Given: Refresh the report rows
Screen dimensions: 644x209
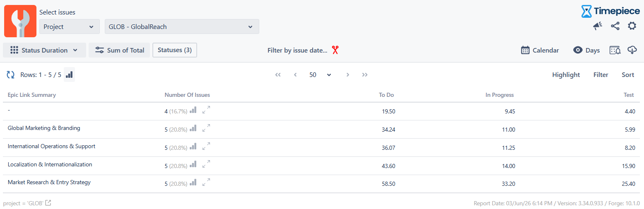Looking at the screenshot, I should 10,75.
